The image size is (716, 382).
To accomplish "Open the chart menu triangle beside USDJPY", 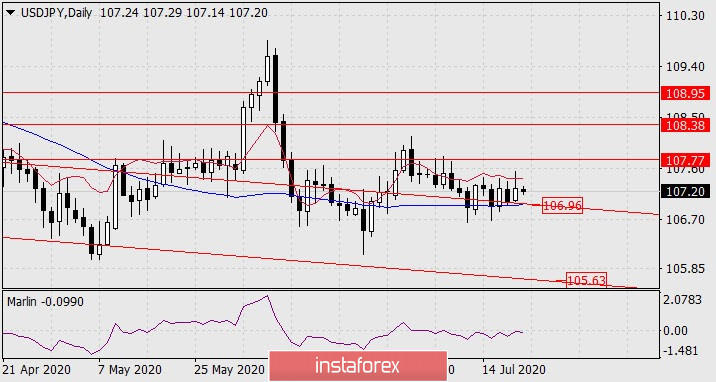I will (11, 13).
